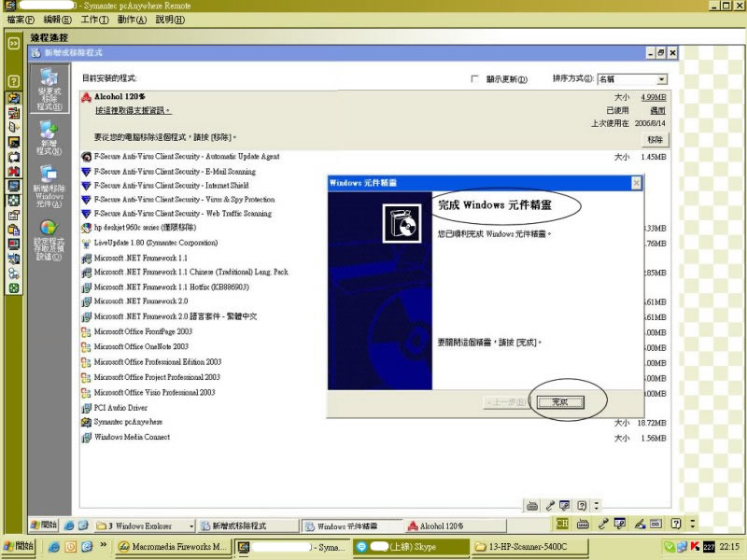Switch to Macromedia Fireworks in local taskbar
The image size is (747, 560).
click(x=173, y=547)
